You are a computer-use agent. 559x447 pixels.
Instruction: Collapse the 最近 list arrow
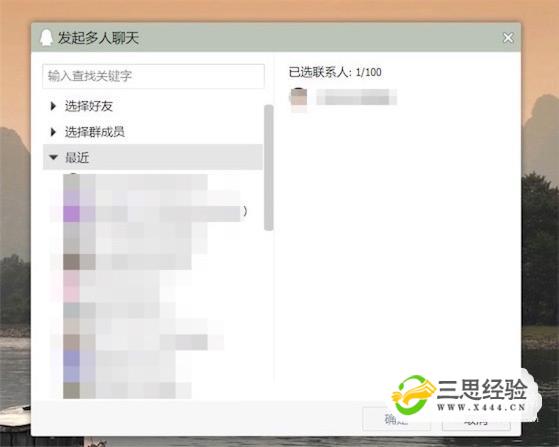point(53,157)
